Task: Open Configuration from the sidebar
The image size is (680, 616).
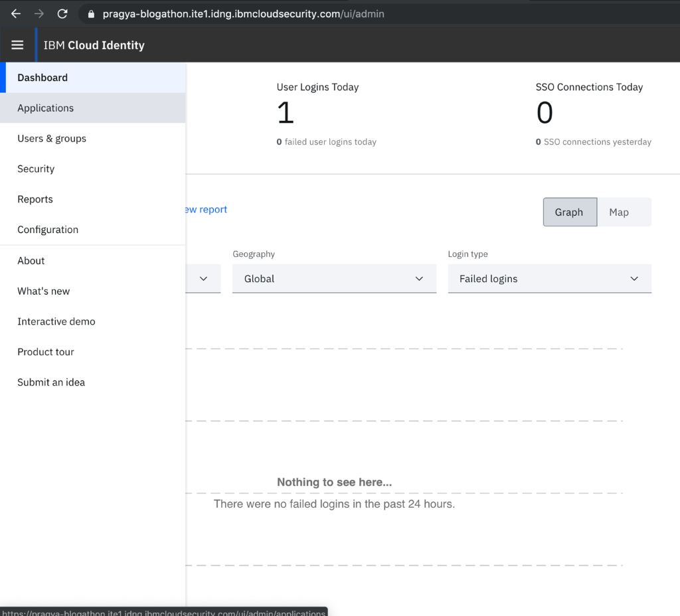Action: click(x=93, y=229)
